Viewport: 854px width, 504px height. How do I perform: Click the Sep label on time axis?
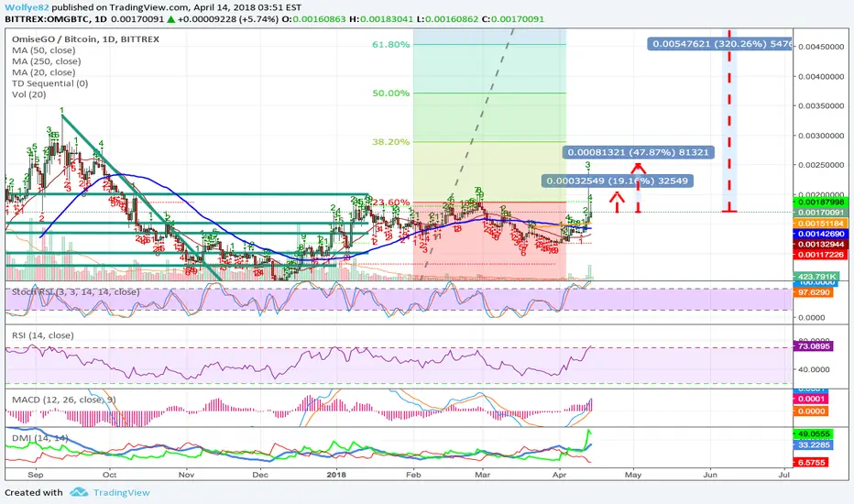pos(36,475)
